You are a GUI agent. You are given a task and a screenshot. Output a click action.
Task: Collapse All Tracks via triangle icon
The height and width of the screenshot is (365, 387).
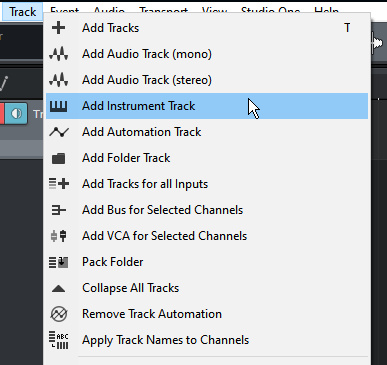58,289
